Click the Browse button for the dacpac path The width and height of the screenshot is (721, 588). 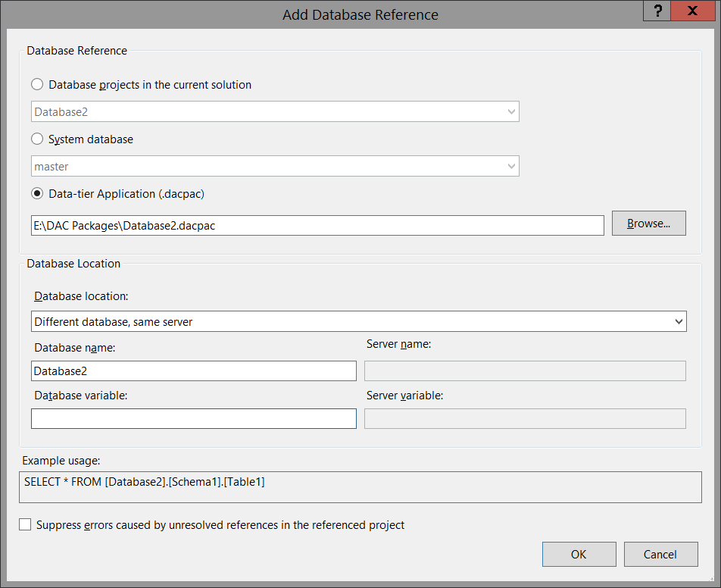648,223
